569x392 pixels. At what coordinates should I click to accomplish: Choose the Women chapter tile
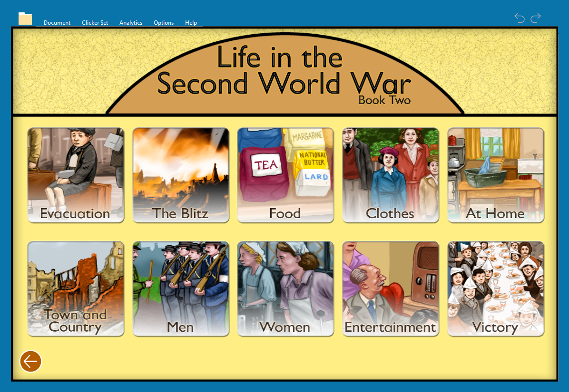[285, 288]
